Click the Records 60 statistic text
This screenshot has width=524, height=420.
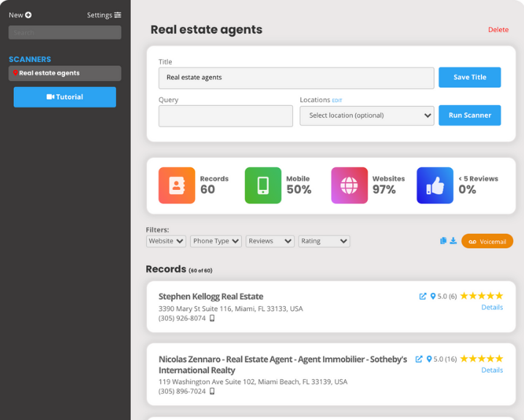pos(214,185)
